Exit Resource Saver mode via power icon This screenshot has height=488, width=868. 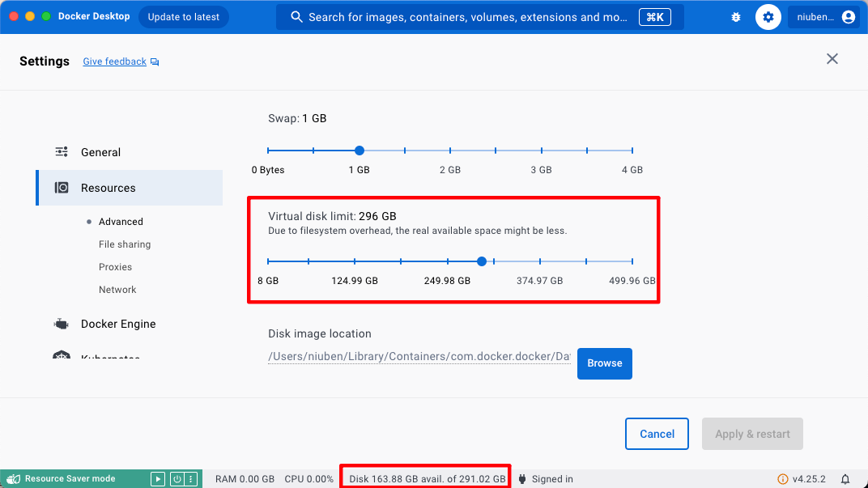tap(178, 478)
